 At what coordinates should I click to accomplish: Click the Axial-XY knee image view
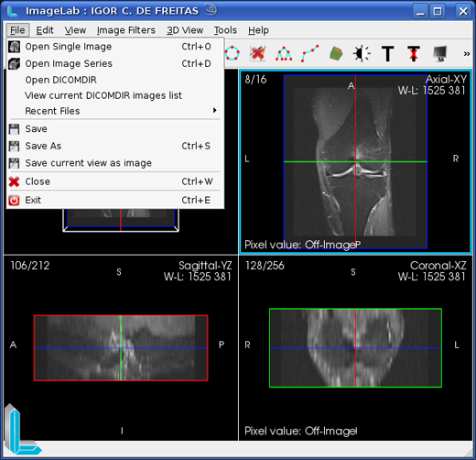click(355, 162)
